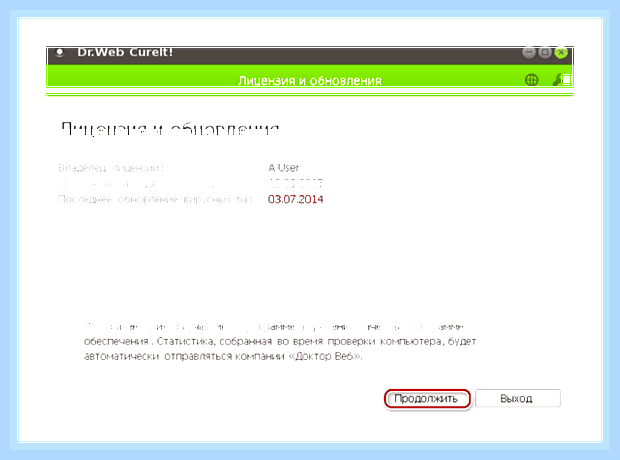Click the green header Лицензия и обновления
This screenshot has height=460, width=620.
[310, 81]
